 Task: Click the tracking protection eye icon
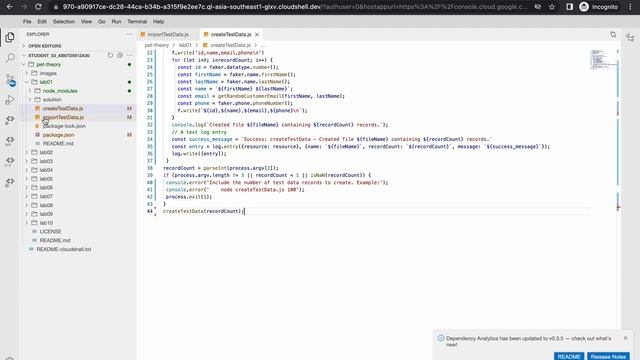point(538,7)
